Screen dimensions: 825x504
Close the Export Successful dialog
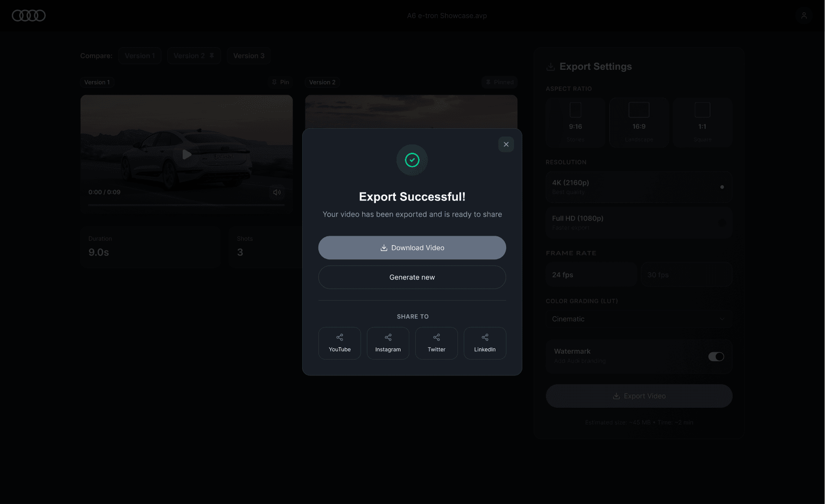(506, 144)
